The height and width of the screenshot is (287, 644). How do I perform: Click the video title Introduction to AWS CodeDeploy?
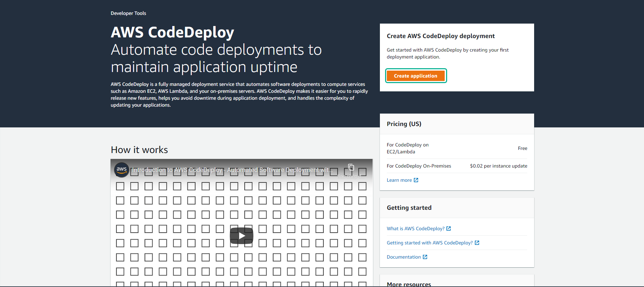point(232,170)
